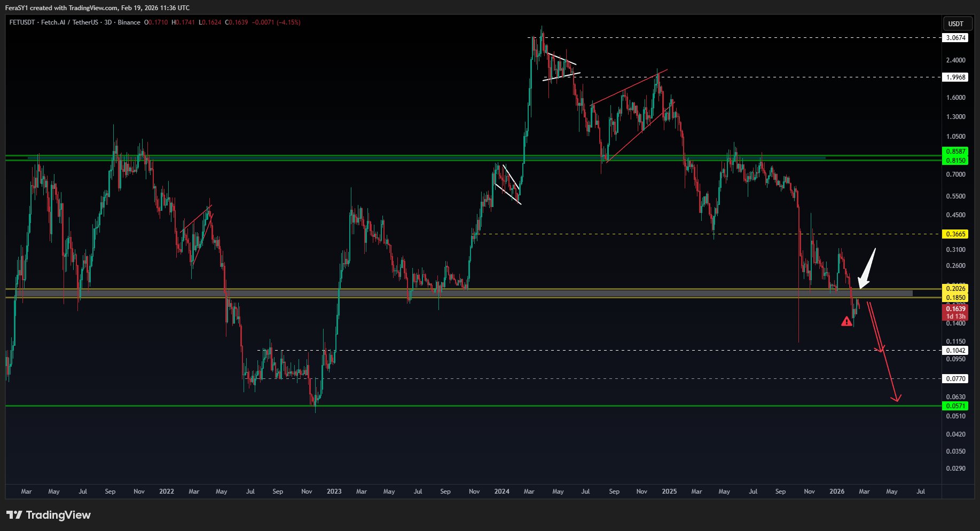Click the 0.0350 price scale tick
The width and height of the screenshot is (980, 531).
click(955, 451)
